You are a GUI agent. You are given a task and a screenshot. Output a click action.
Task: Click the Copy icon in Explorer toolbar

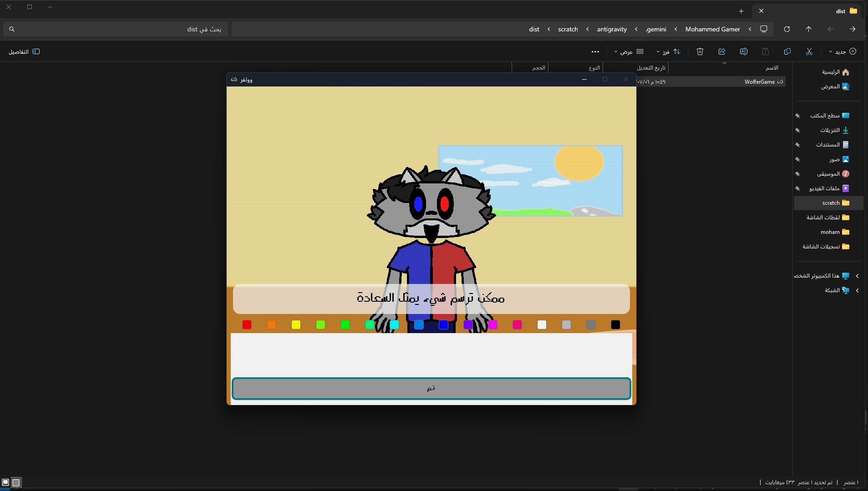point(787,51)
